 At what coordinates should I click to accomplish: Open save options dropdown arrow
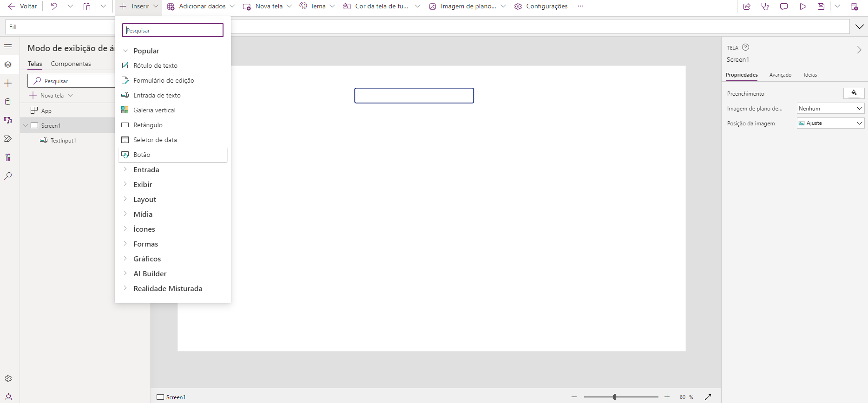tap(837, 6)
